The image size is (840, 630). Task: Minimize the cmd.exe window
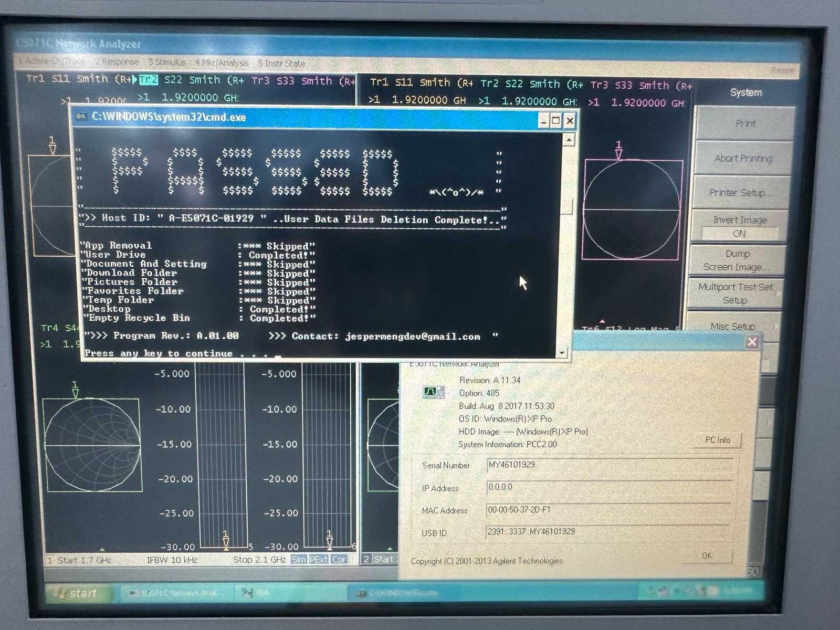[x=543, y=121]
